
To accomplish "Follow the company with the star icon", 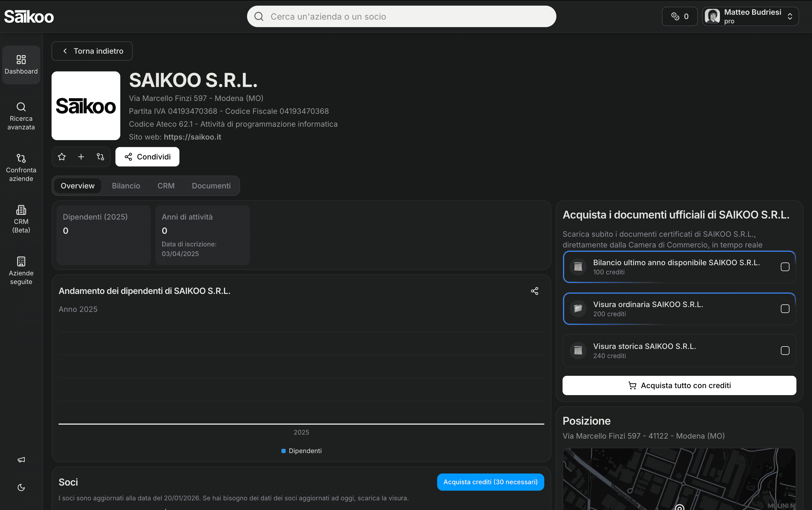I will tap(62, 157).
